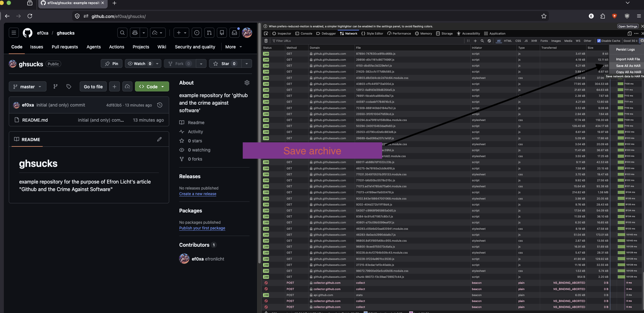
Task: Open the agent cloud button beside Code
Action: (x=127, y=86)
